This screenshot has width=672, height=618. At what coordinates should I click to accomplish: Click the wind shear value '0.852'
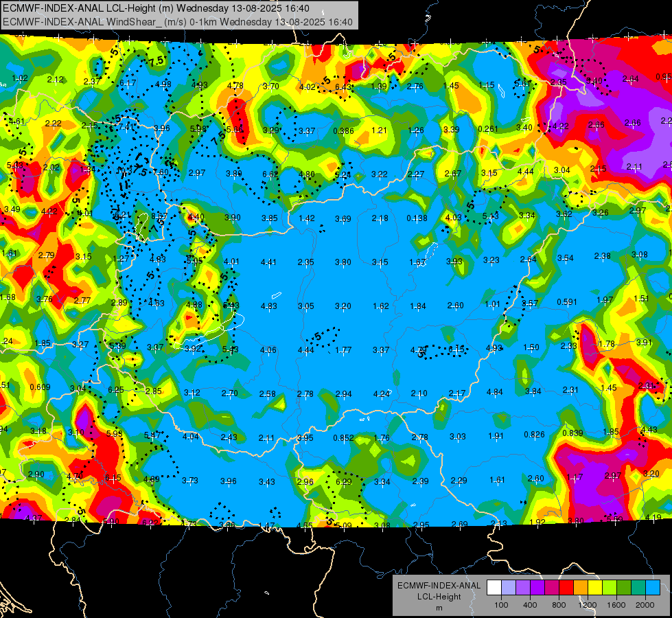coord(343,437)
